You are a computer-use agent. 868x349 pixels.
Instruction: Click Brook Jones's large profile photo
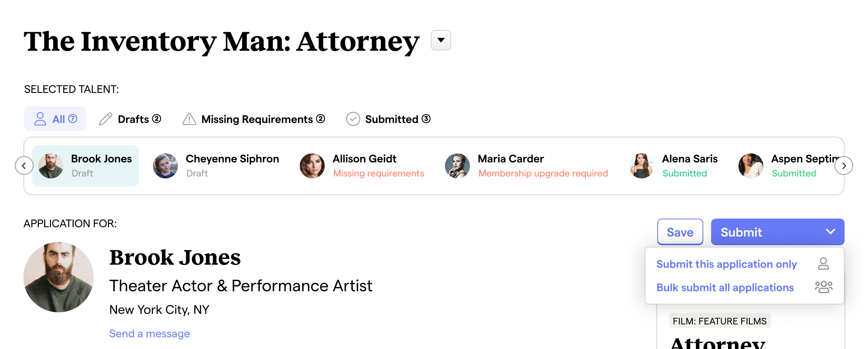pyautogui.click(x=59, y=277)
